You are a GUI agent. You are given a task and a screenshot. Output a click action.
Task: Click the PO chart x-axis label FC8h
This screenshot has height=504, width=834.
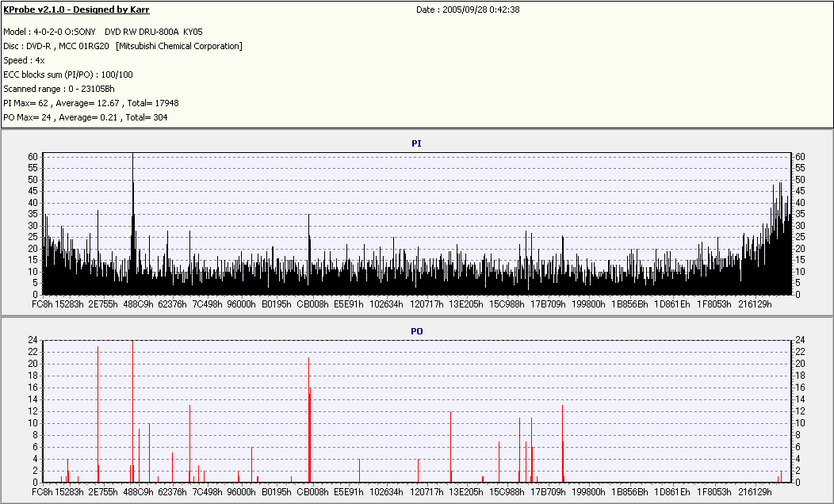42,492
